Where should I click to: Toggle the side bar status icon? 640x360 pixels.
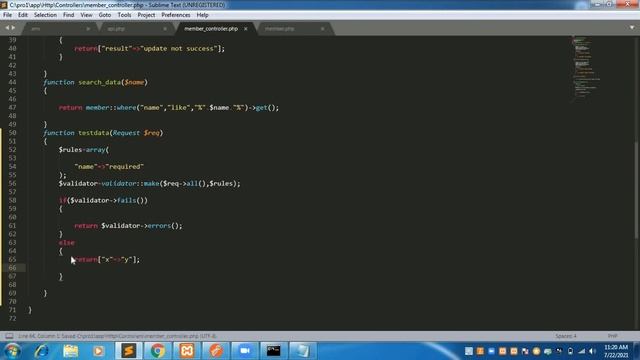pos(9,336)
